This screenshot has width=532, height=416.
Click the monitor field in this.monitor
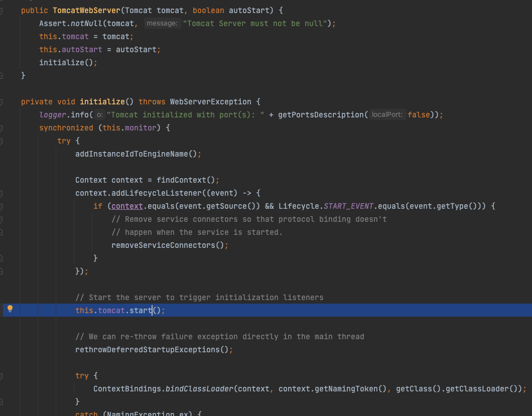(141, 128)
